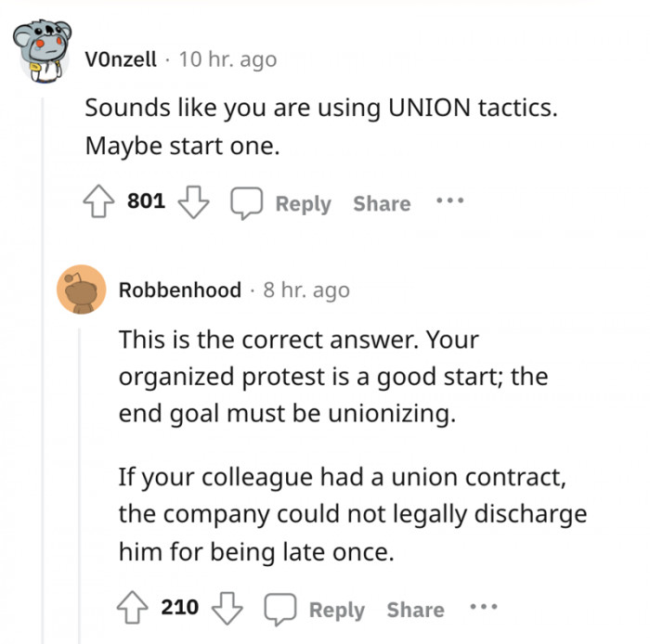The width and height of the screenshot is (650, 644).
Task: Click speech bubble icon under V0nzell's comment
Action: click(x=247, y=202)
